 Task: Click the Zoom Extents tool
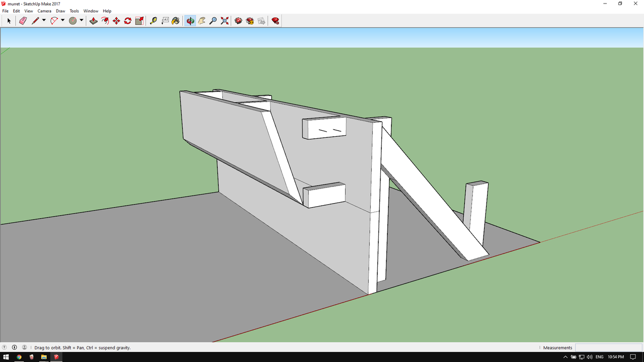click(x=224, y=21)
